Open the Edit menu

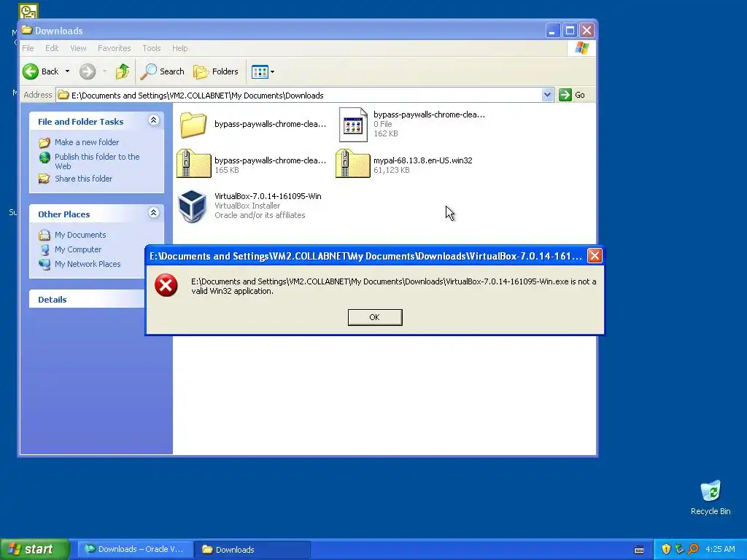click(x=52, y=48)
